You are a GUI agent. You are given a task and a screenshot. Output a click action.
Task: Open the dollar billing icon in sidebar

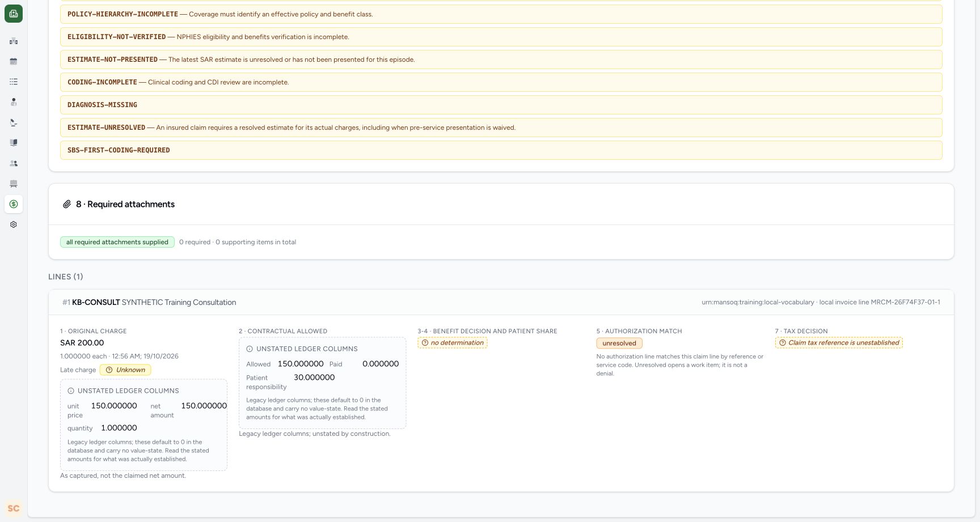click(14, 204)
